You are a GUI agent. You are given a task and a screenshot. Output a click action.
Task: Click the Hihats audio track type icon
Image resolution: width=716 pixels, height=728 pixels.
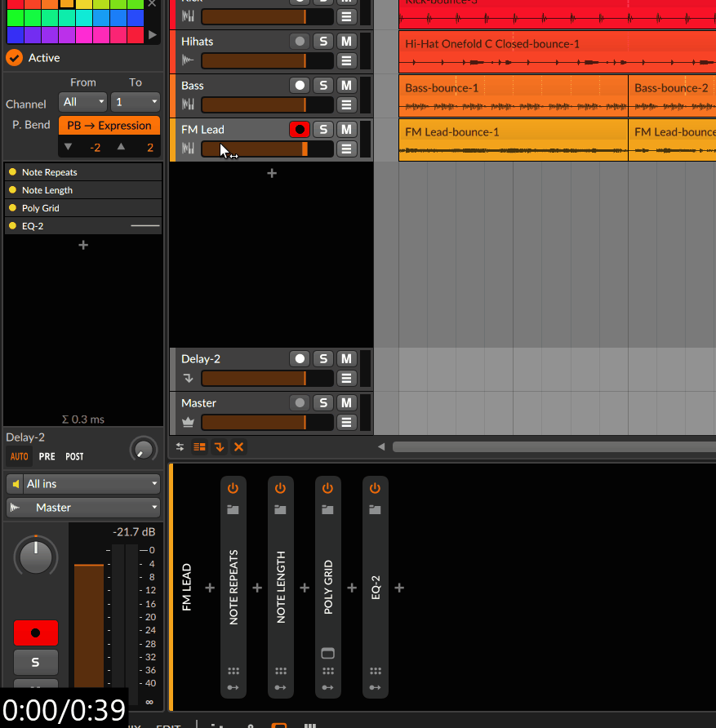coord(188,60)
